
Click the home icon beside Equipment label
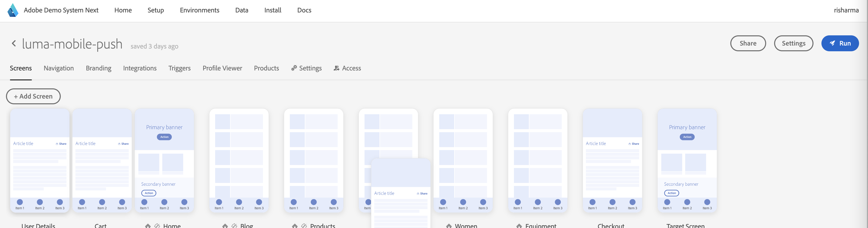click(519, 226)
